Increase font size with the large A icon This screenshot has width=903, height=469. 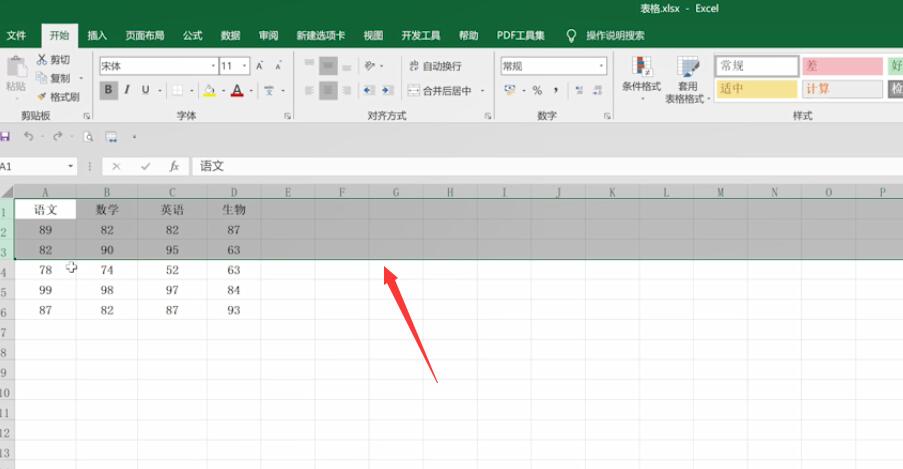(260, 66)
